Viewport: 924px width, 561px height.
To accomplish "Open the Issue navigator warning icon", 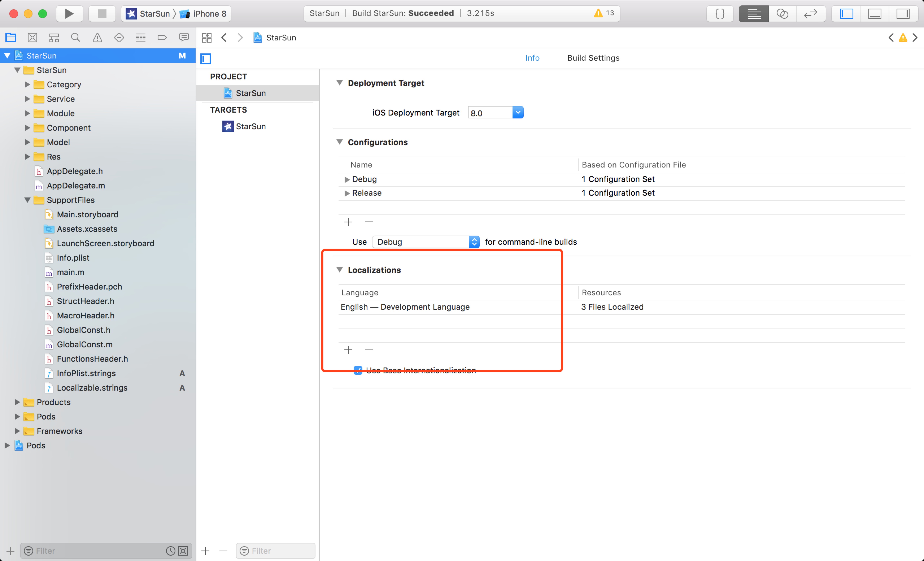I will click(x=97, y=38).
